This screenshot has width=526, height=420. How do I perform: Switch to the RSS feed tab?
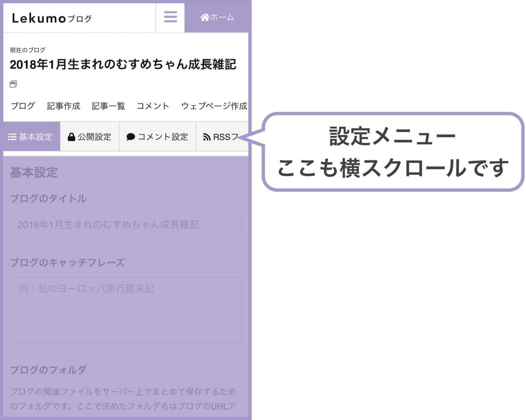pyautogui.click(x=222, y=136)
